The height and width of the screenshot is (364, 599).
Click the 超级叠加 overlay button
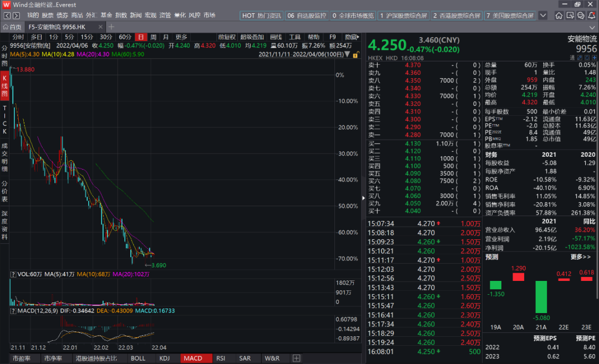[x=252, y=37]
